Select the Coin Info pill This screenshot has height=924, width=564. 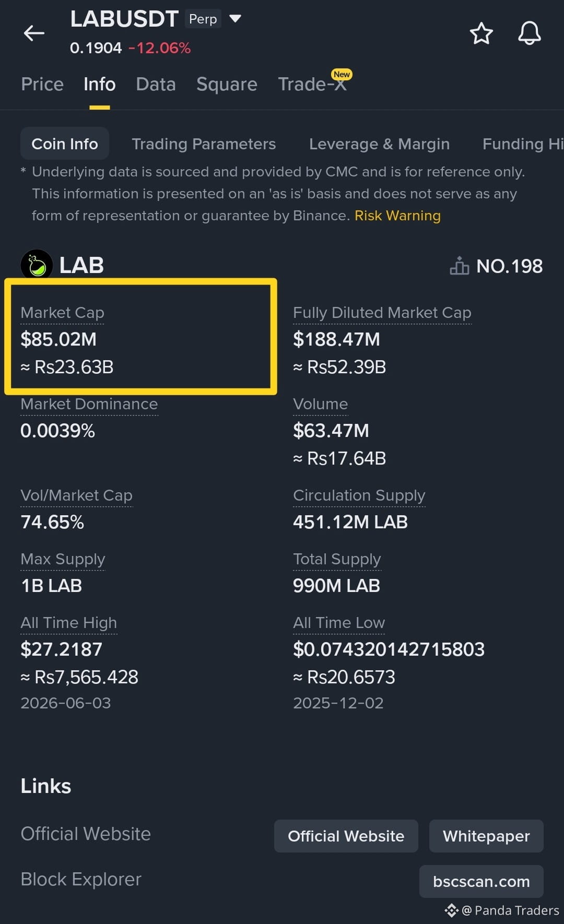click(x=65, y=144)
